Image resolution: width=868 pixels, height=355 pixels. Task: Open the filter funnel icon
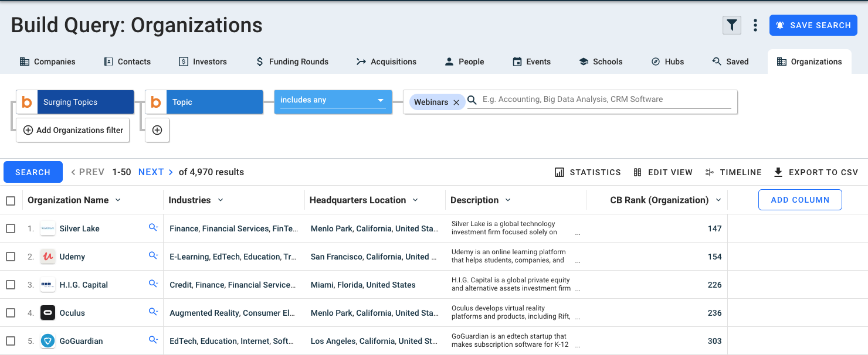point(731,25)
